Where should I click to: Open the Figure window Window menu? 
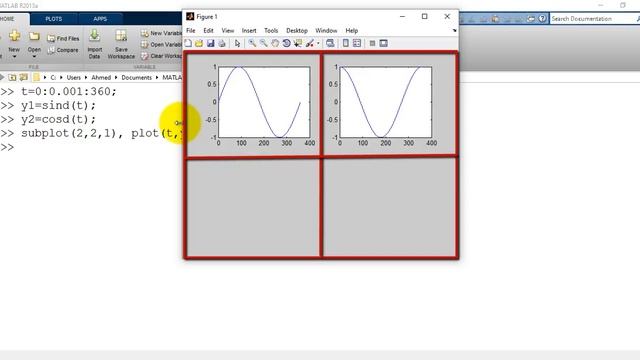pyautogui.click(x=326, y=31)
